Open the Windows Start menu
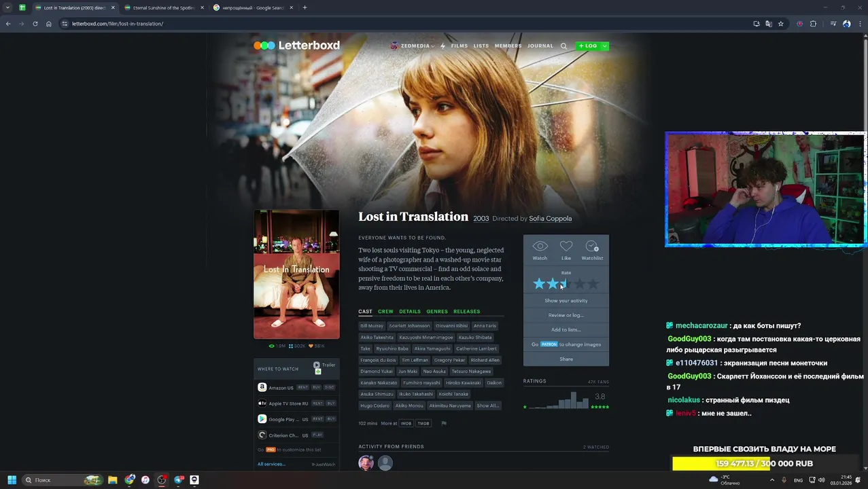The width and height of the screenshot is (868, 489). [12, 479]
